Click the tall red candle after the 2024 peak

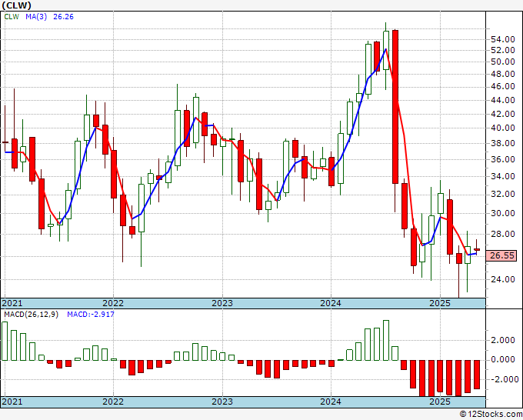(x=395, y=107)
